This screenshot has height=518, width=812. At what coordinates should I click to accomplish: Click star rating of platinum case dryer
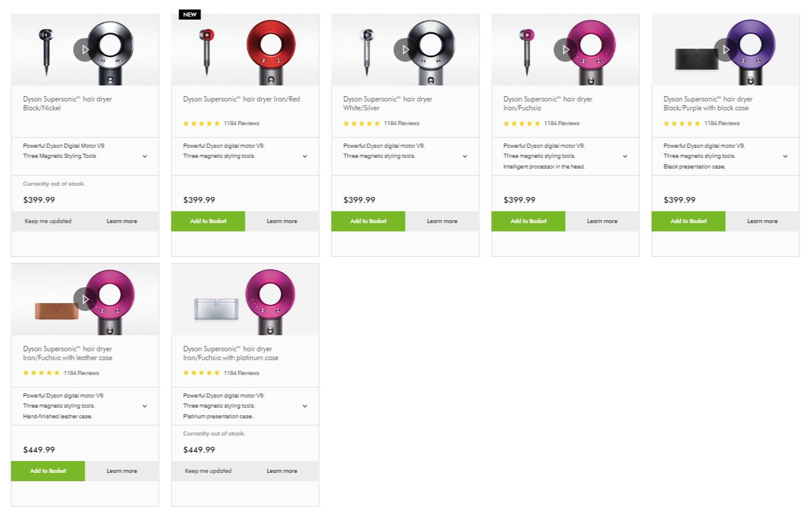coord(201,373)
